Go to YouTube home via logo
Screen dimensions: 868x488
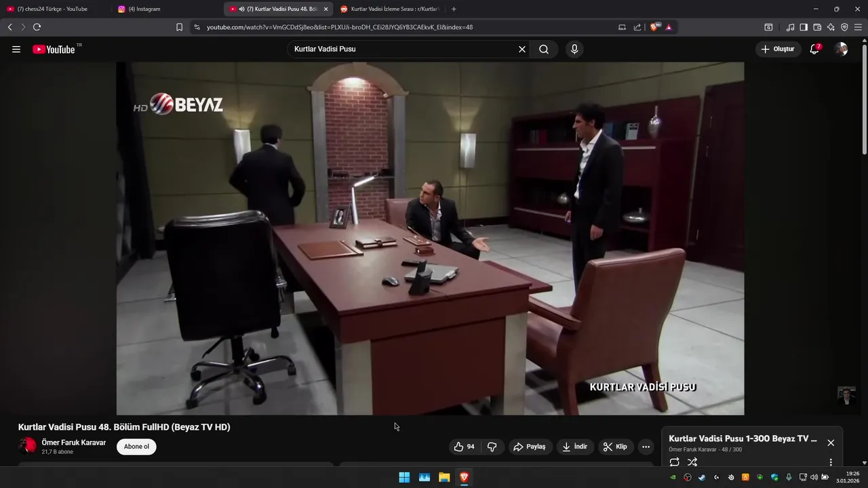pyautogui.click(x=54, y=49)
